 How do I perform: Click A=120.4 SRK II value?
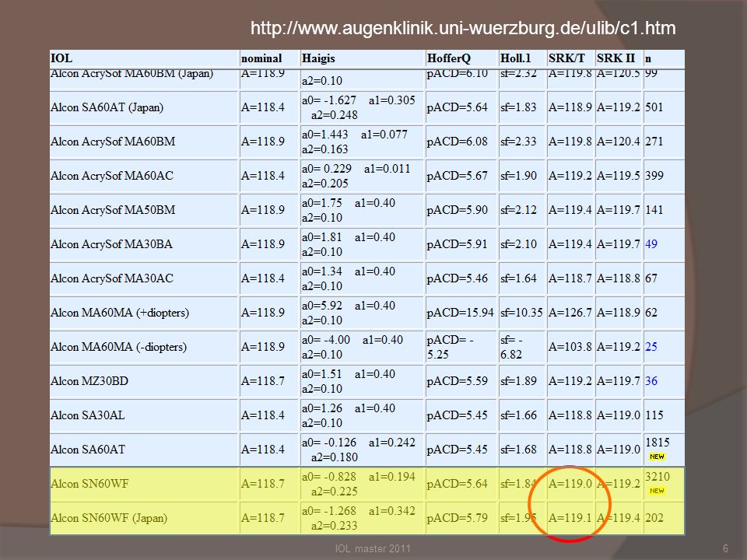[619, 141]
